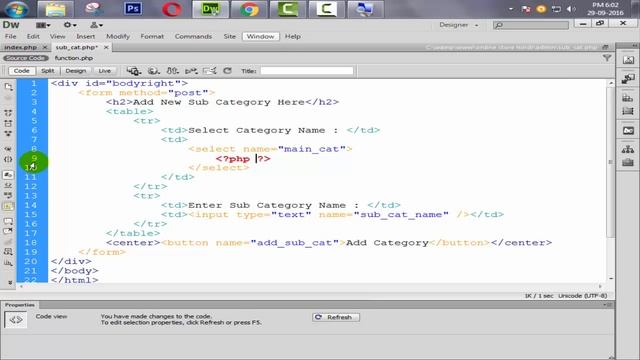Open the Extend Dreamweaver gear dropdown
Image resolution: width=640 pixels, height=360 pixels.
point(70,25)
